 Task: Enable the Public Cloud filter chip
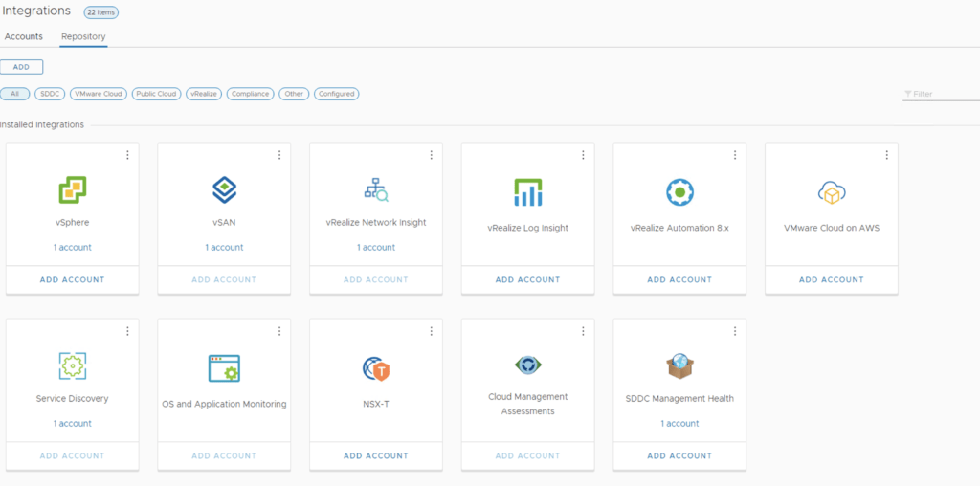coord(156,94)
